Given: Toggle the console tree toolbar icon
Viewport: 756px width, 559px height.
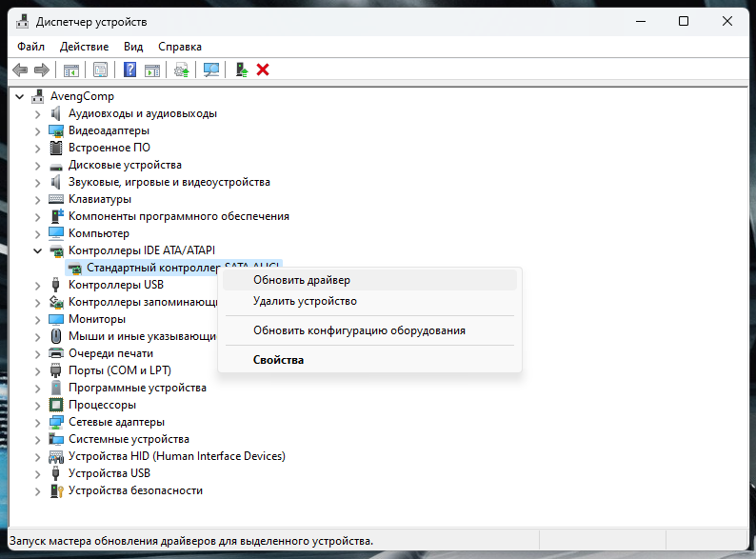Looking at the screenshot, I should tap(71, 70).
